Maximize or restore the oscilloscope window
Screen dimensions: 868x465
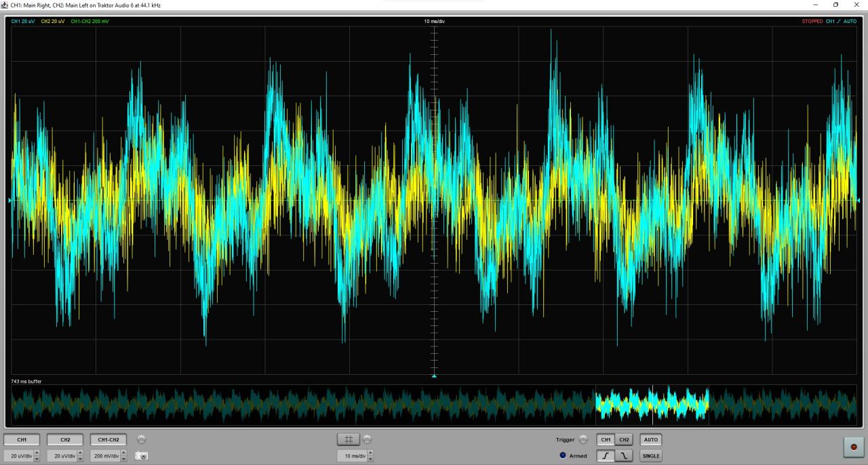point(835,5)
